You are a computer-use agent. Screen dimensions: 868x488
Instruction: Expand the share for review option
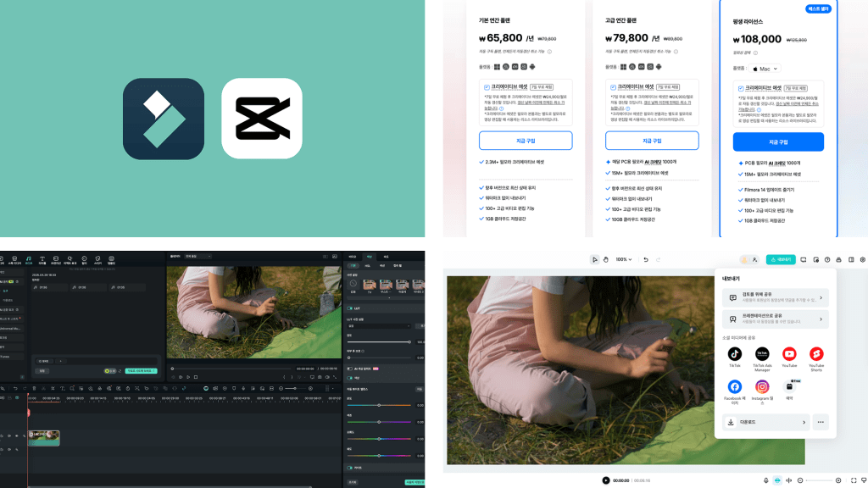(x=775, y=297)
